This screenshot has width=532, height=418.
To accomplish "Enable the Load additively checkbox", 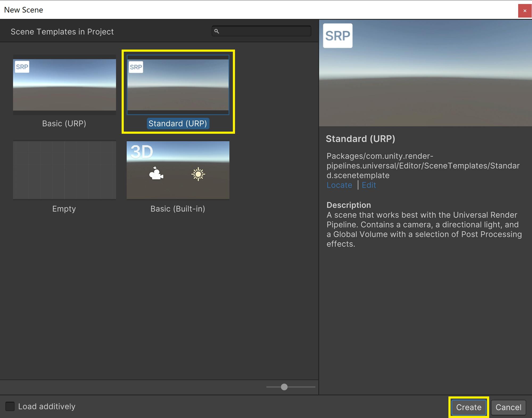I will pyautogui.click(x=10, y=406).
